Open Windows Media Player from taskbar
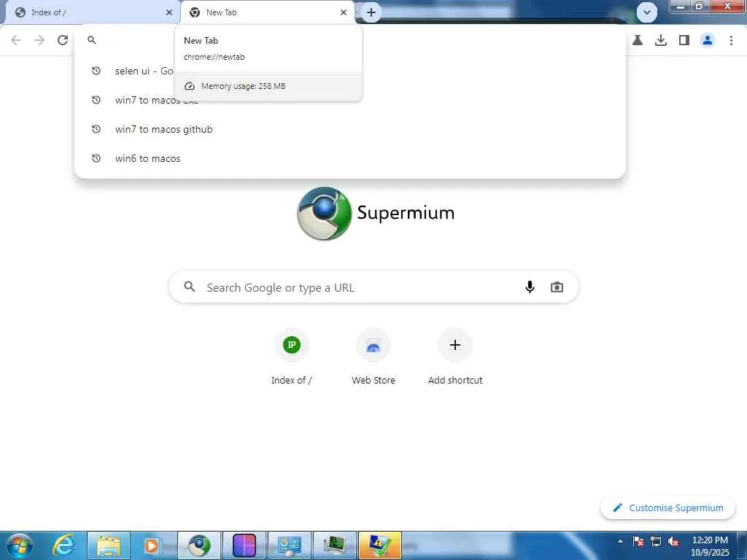The width and height of the screenshot is (747, 560). tap(152, 545)
